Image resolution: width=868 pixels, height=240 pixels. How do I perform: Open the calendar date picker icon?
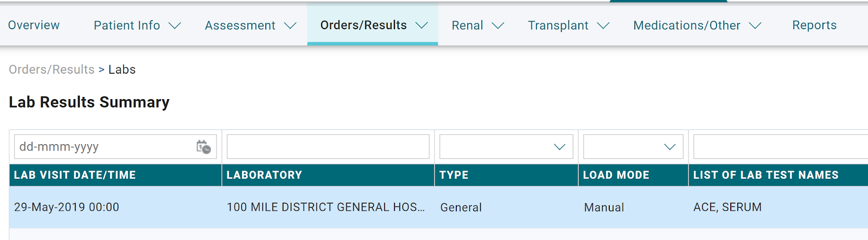[x=203, y=147]
